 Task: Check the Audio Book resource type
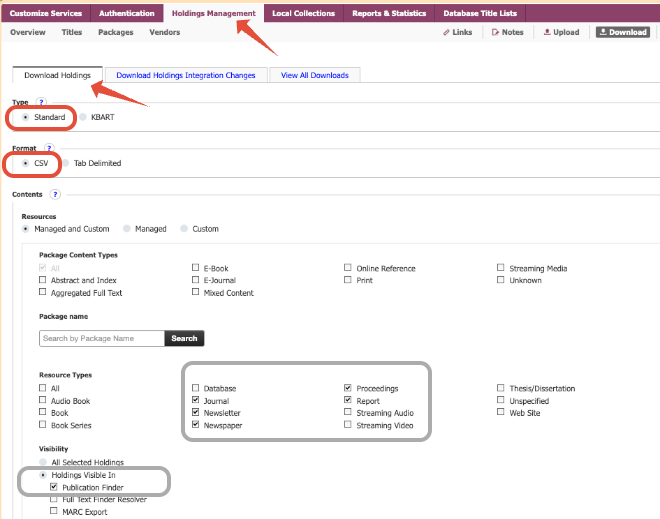(43, 400)
